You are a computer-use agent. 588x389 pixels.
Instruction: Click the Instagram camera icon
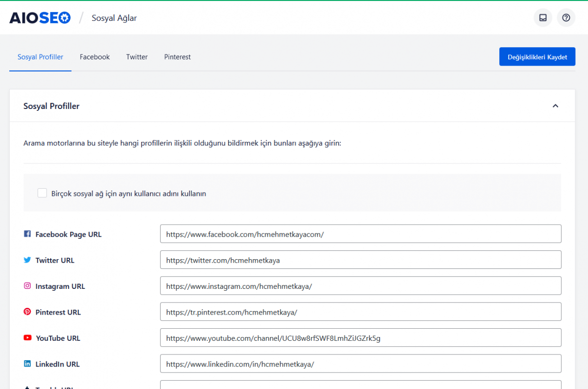point(27,286)
